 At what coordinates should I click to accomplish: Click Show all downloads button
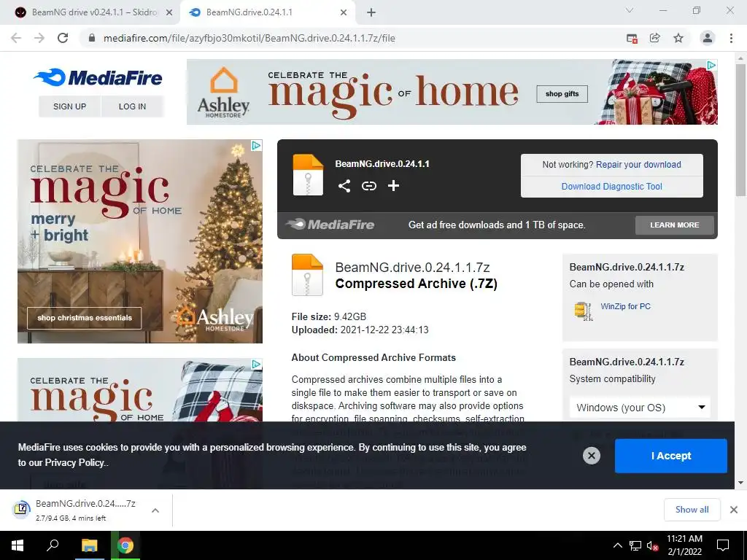[x=692, y=510]
